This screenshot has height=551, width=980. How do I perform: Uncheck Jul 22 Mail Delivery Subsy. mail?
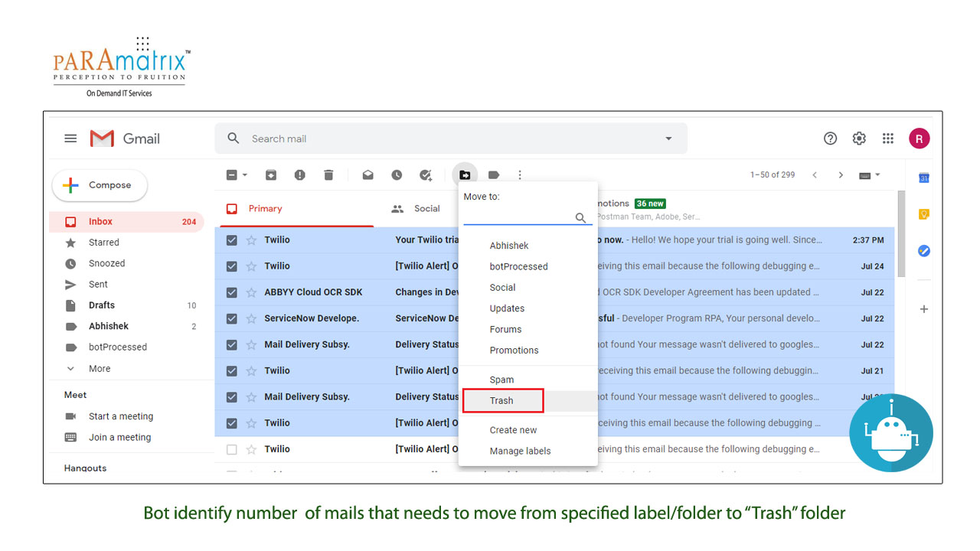tap(232, 344)
